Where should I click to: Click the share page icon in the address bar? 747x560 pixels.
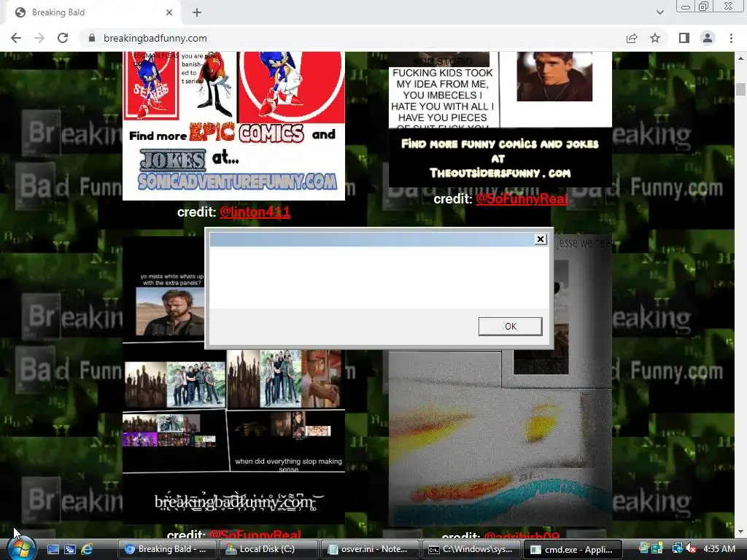coord(632,38)
